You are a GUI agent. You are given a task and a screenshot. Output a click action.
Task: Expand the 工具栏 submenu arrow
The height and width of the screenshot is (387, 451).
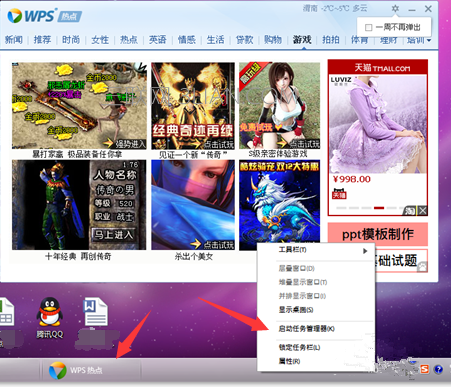click(365, 251)
